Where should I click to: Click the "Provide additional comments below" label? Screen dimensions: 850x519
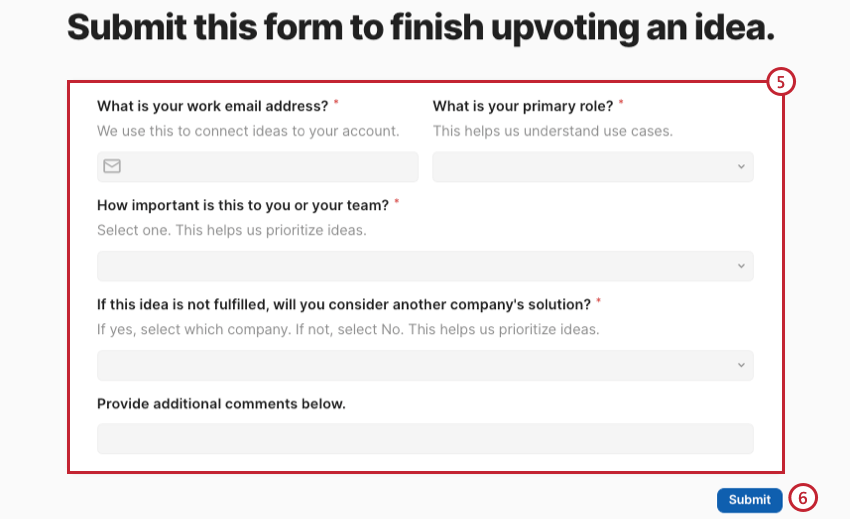click(221, 404)
